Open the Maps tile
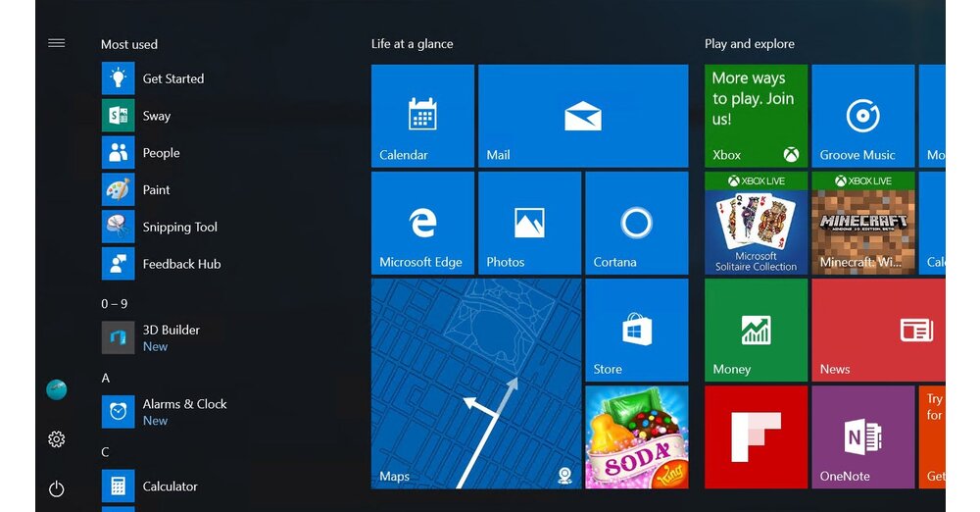Screen dimensions: 980x512 click(476, 384)
